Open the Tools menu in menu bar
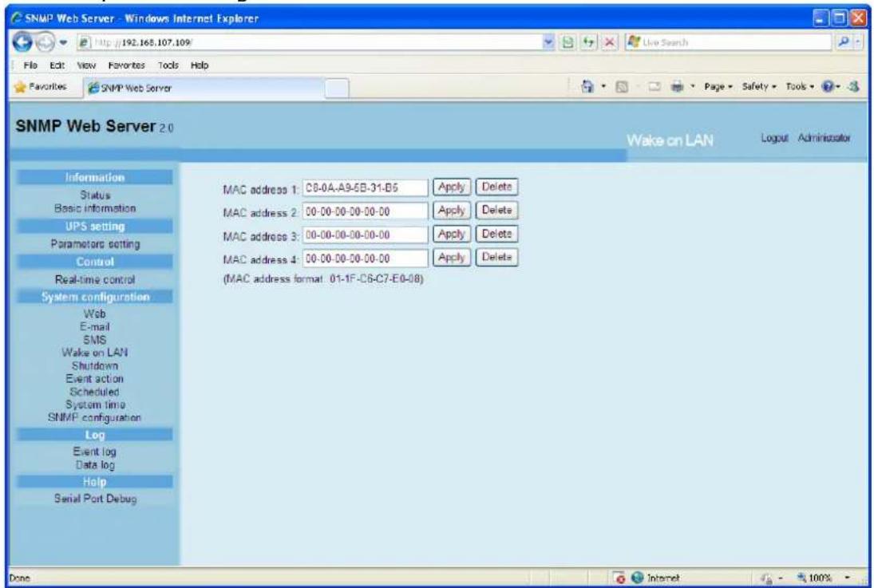The height and width of the screenshot is (588, 874). click(x=168, y=65)
